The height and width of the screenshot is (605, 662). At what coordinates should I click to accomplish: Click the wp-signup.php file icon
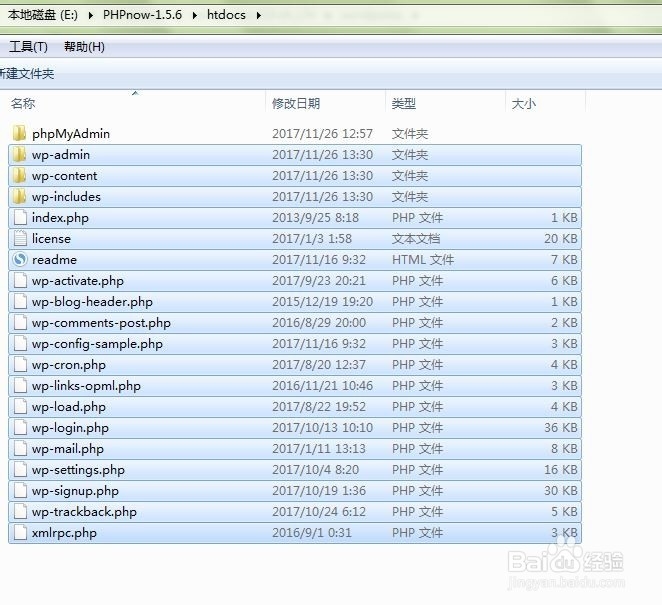click(20, 491)
